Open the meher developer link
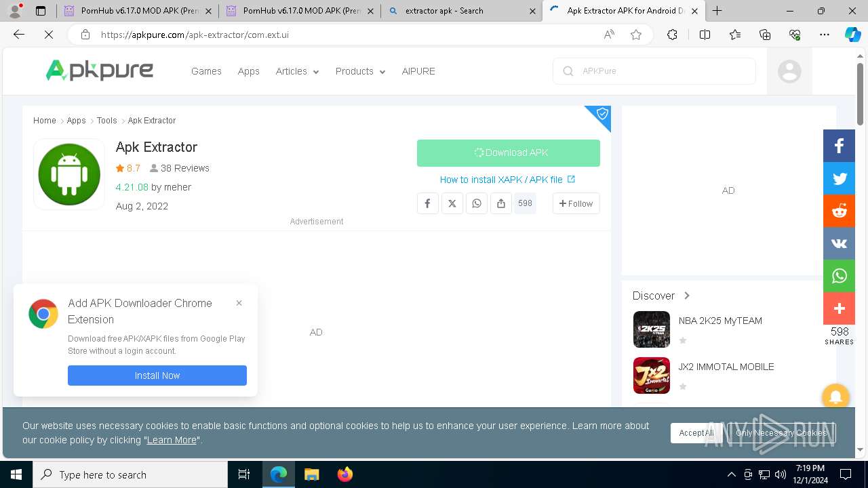Screen dimensions: 868x488 point(178,187)
